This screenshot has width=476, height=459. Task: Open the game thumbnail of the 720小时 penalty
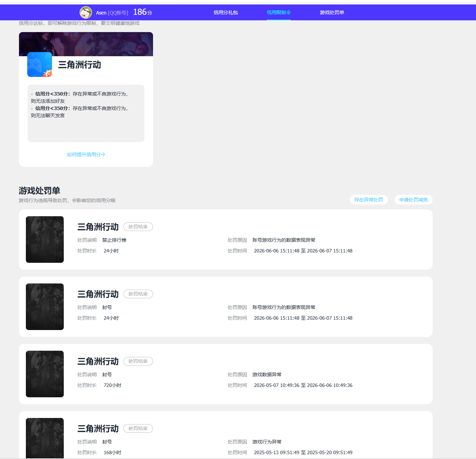click(45, 374)
